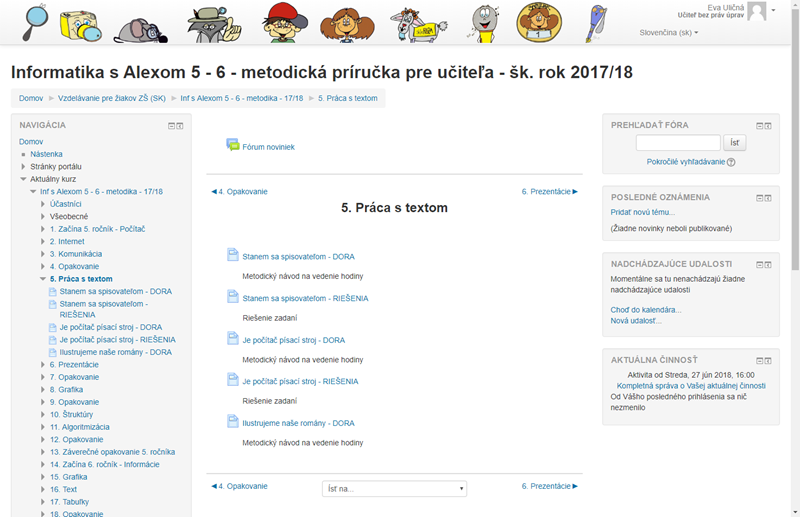Viewport: 800px width, 517px height.
Task: Go to previous section 4. Opakovanie at top
Action: [x=239, y=192]
